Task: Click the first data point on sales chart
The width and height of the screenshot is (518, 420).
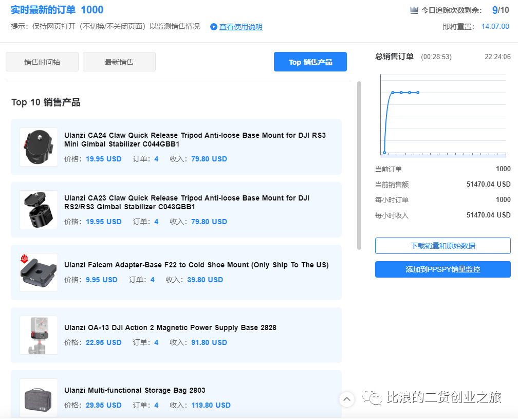Action: (384, 153)
